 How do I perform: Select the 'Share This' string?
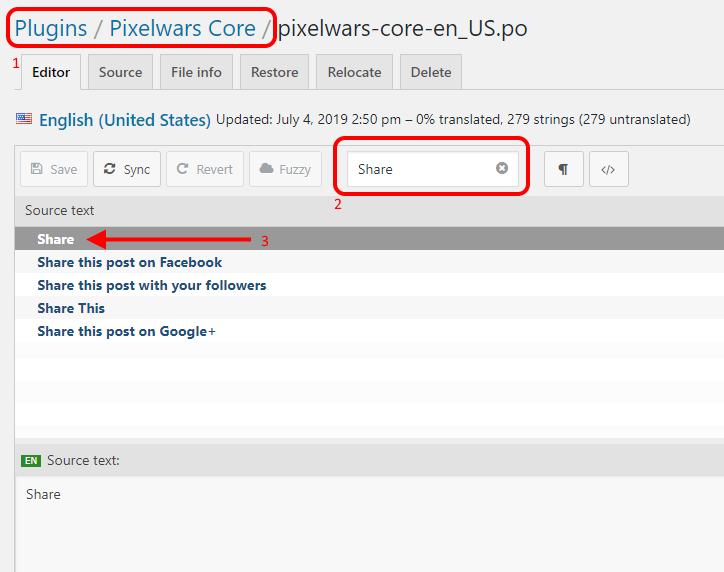click(x=369, y=308)
